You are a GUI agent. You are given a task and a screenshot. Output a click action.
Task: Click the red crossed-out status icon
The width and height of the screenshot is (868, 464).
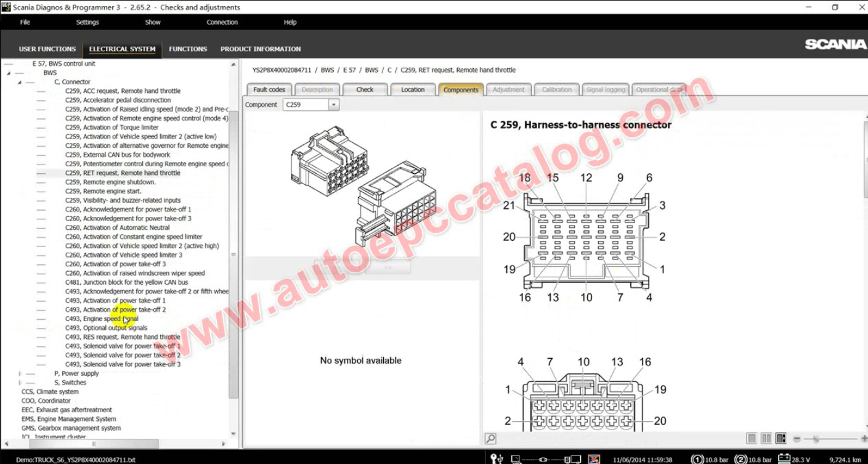594,459
